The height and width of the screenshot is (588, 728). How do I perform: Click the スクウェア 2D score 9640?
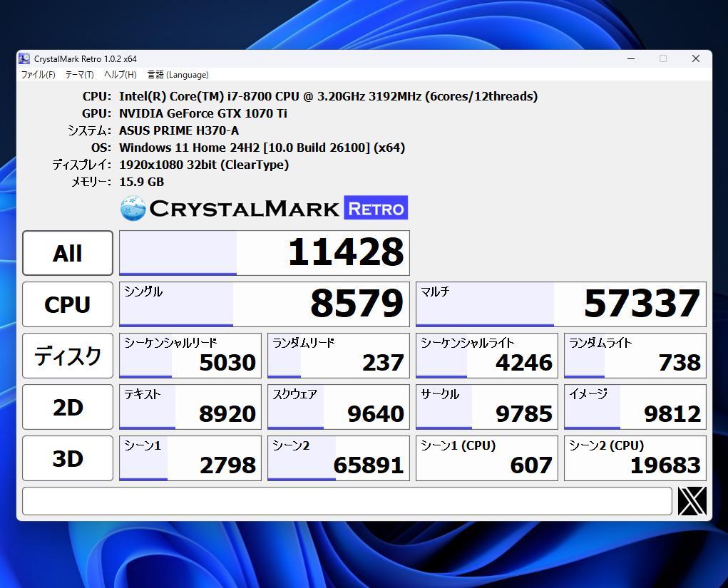tap(339, 407)
